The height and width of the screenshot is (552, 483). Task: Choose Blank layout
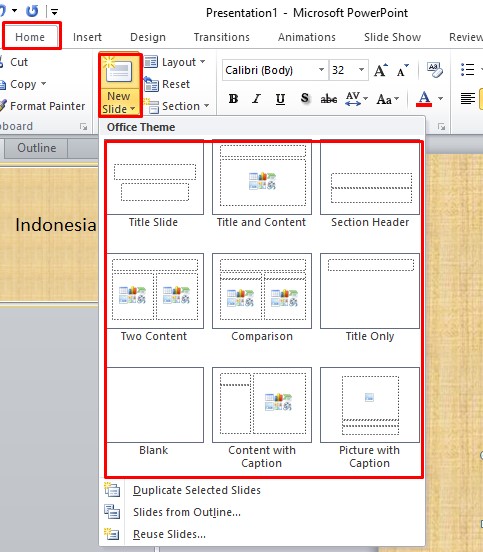pyautogui.click(x=154, y=412)
